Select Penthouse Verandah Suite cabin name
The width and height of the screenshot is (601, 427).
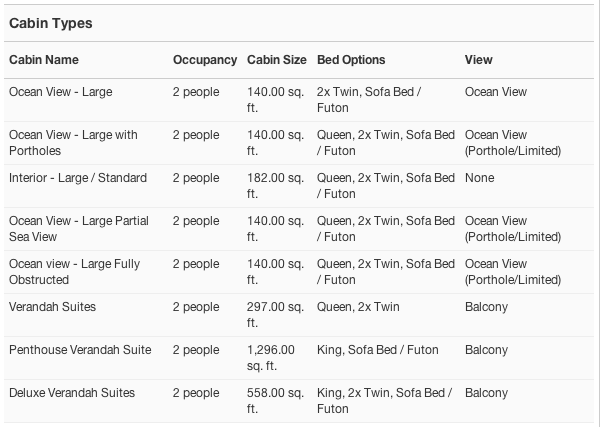(x=80, y=350)
